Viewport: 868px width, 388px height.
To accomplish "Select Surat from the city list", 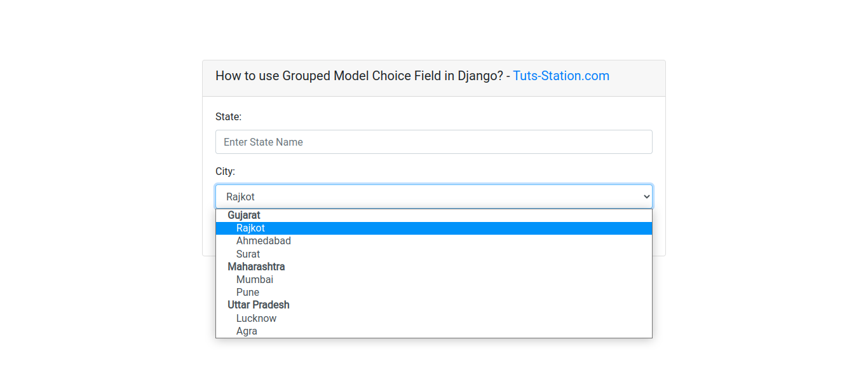I will (x=248, y=254).
